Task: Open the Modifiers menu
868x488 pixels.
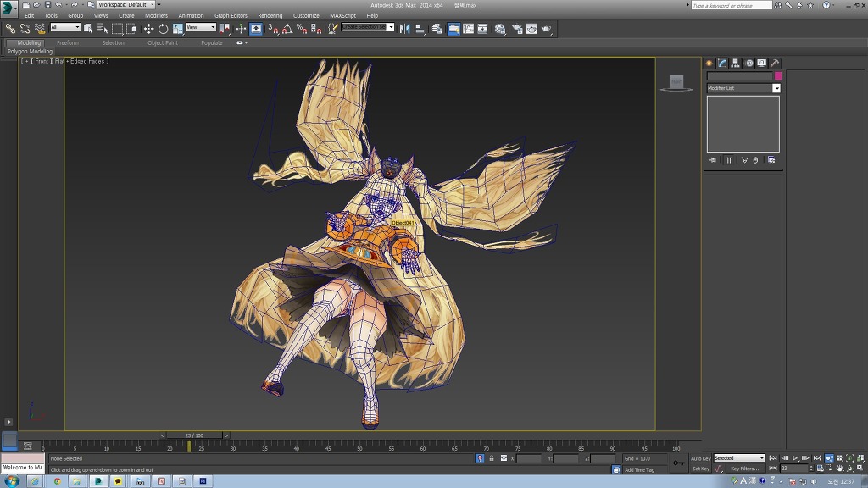Action: point(156,15)
